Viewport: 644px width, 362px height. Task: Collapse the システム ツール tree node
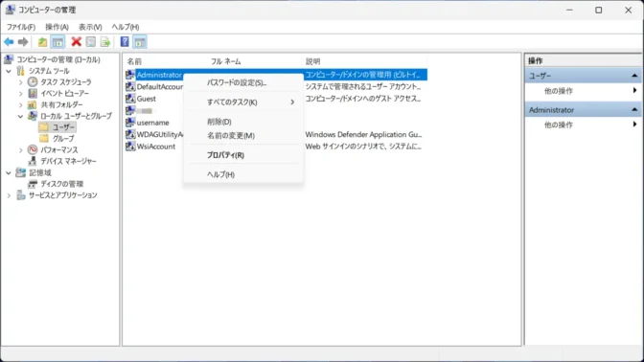(9, 71)
